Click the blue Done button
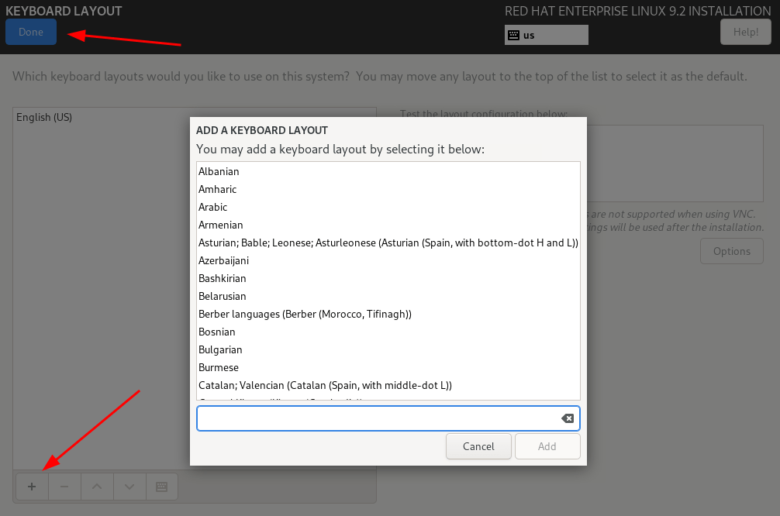 (x=31, y=32)
